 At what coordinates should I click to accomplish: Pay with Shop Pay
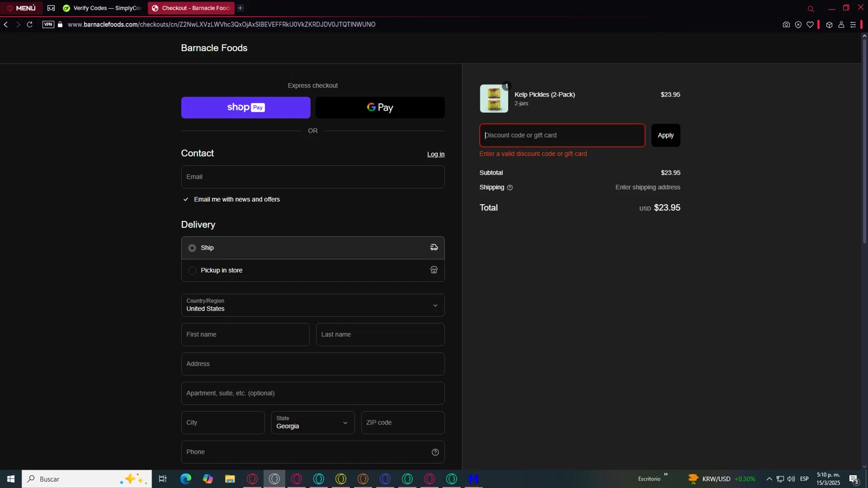point(246,108)
